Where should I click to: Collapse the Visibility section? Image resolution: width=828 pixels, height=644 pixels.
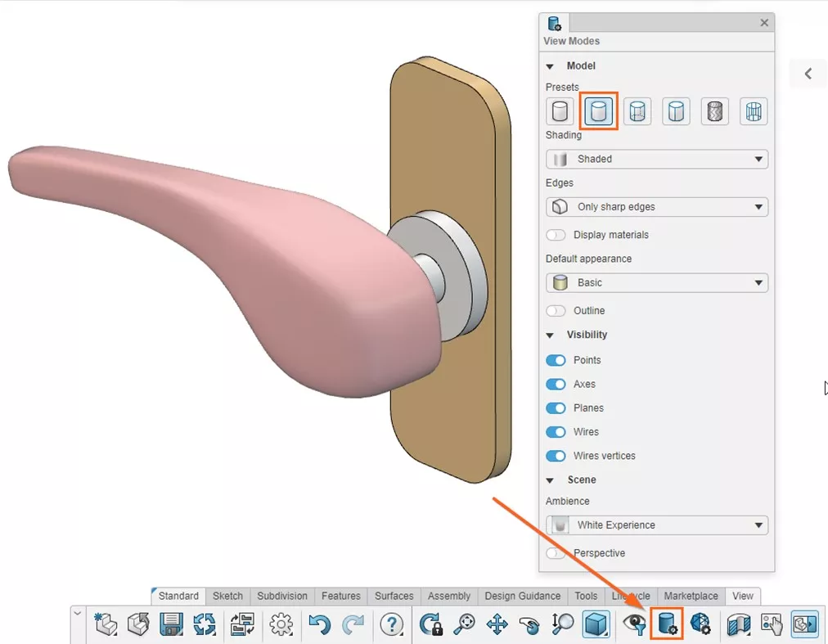tap(549, 335)
